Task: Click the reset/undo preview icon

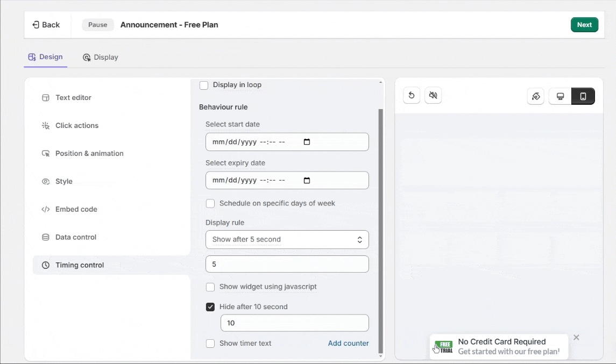Action: pyautogui.click(x=412, y=95)
